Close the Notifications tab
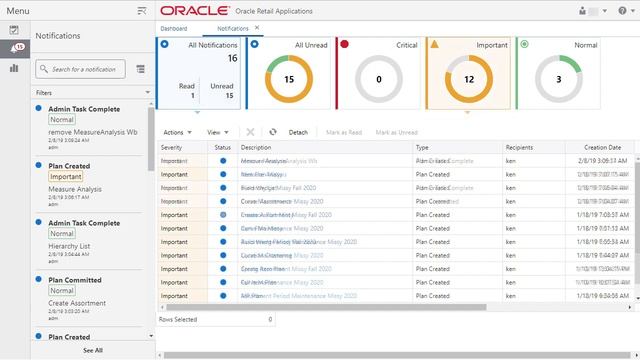The width and height of the screenshot is (640, 360). click(257, 28)
